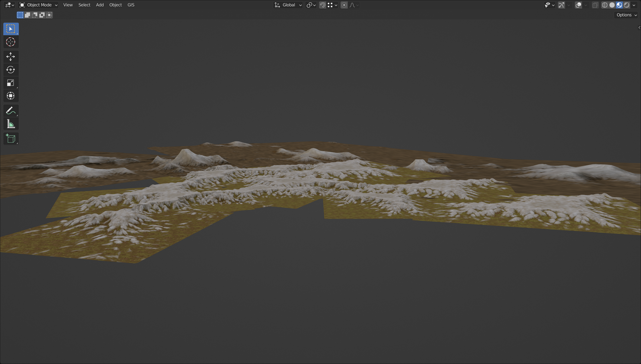Image resolution: width=641 pixels, height=364 pixels.
Task: Open the Object Mode dropdown
Action: [x=39, y=5]
